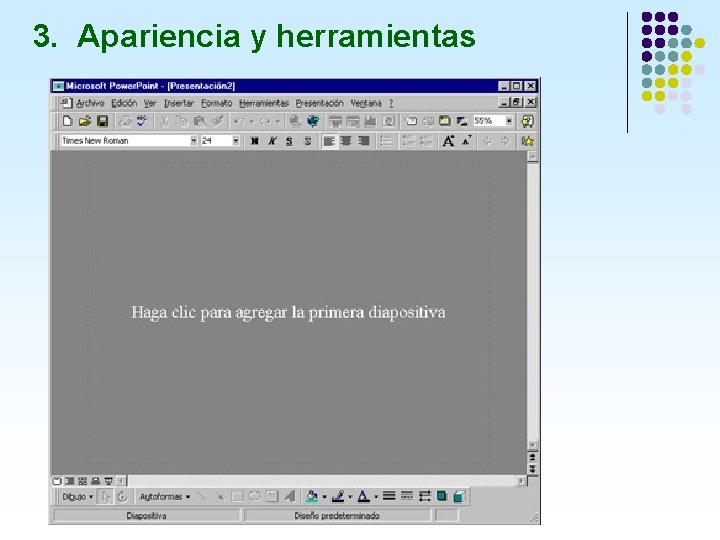The image size is (720, 540).
Task: Click the Print icon on standard toolbar
Action: pyautogui.click(x=125, y=121)
